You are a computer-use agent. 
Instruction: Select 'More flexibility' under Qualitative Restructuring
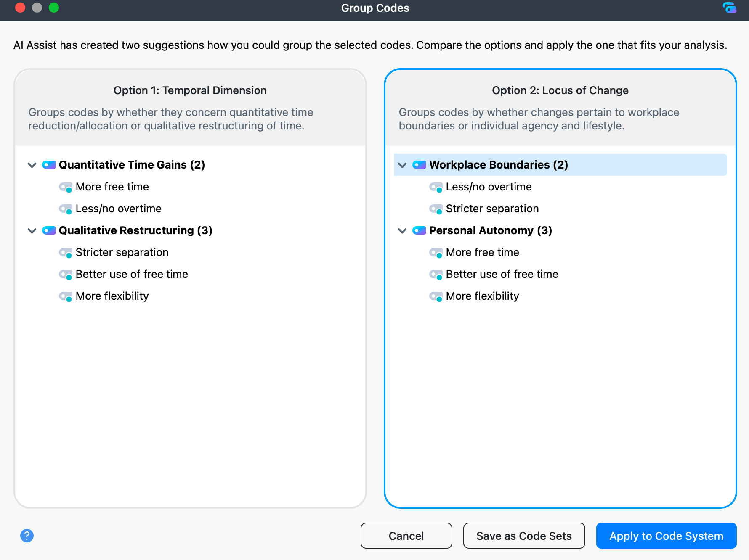pyautogui.click(x=112, y=296)
